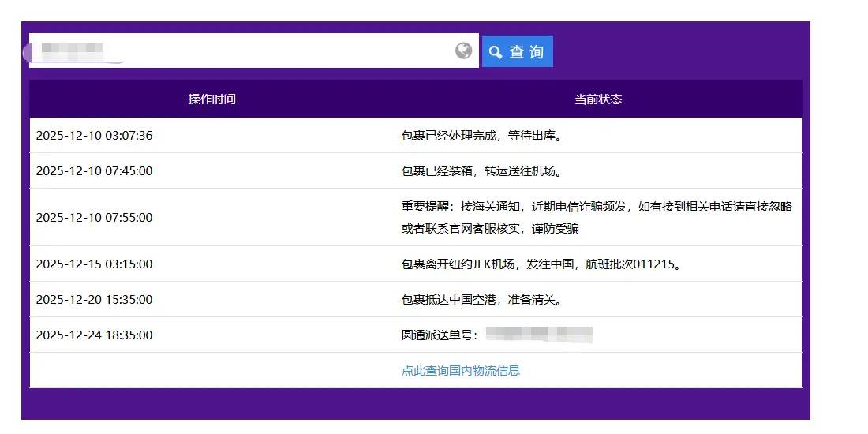Select timestamp 2025-12-24 18:35:00

click(x=94, y=335)
